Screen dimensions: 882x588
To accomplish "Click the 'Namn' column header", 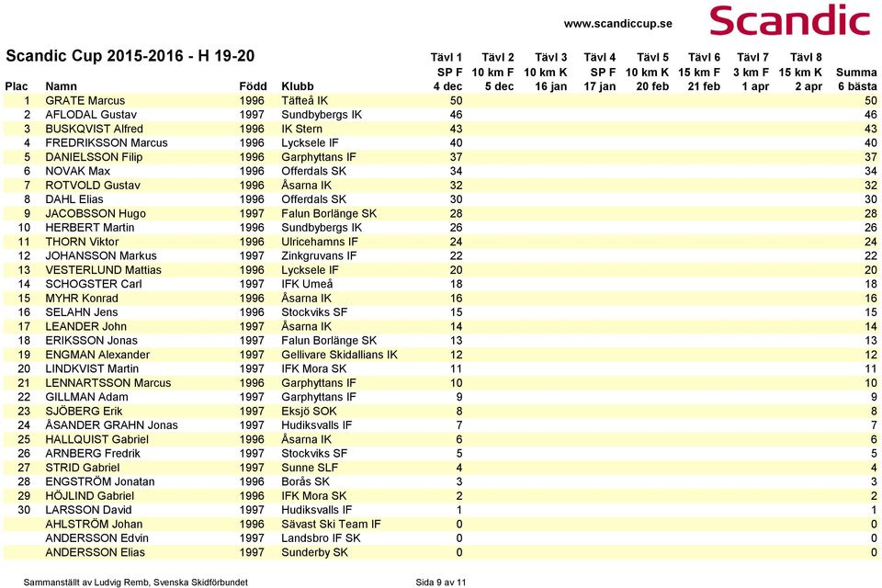I will click(x=61, y=86).
